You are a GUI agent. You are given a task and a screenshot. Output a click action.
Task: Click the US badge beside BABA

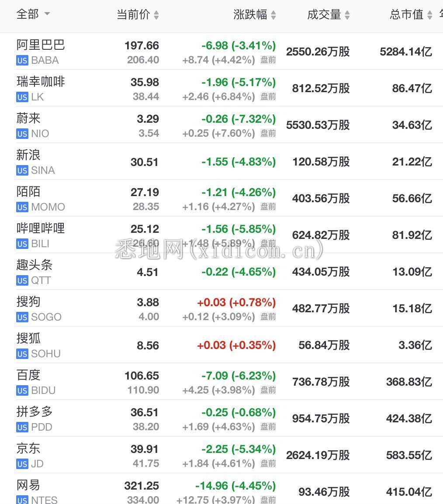[x=22, y=60]
